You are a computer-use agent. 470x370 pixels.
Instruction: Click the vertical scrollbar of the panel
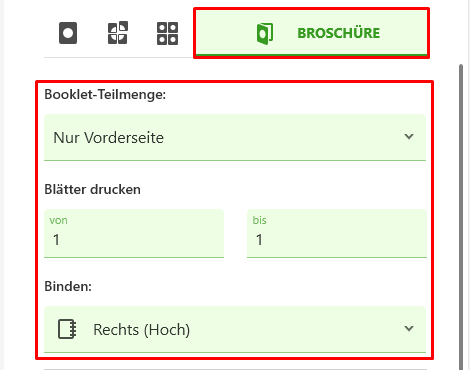[461, 217]
